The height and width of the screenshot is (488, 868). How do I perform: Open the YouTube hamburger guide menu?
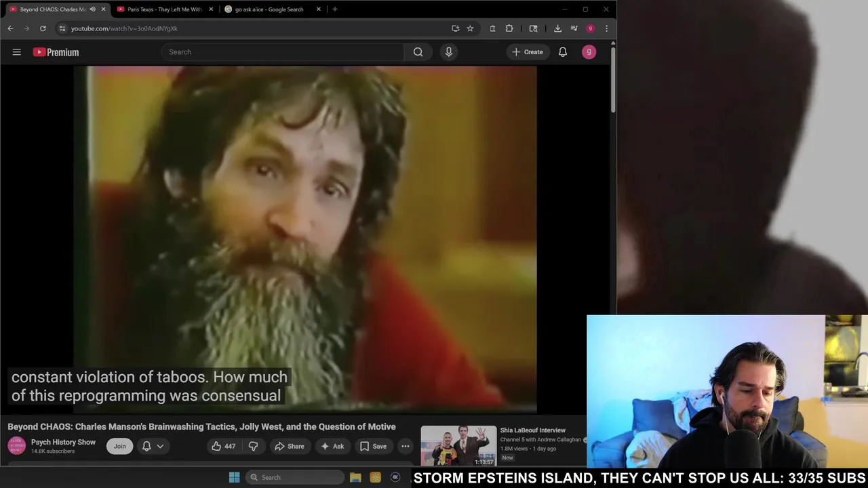click(16, 52)
